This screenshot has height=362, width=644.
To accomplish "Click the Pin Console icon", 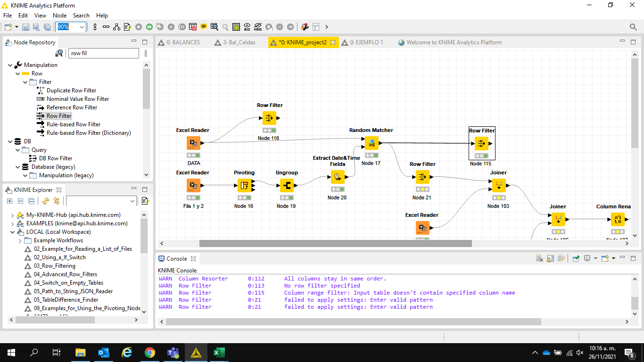I will click(576, 258).
